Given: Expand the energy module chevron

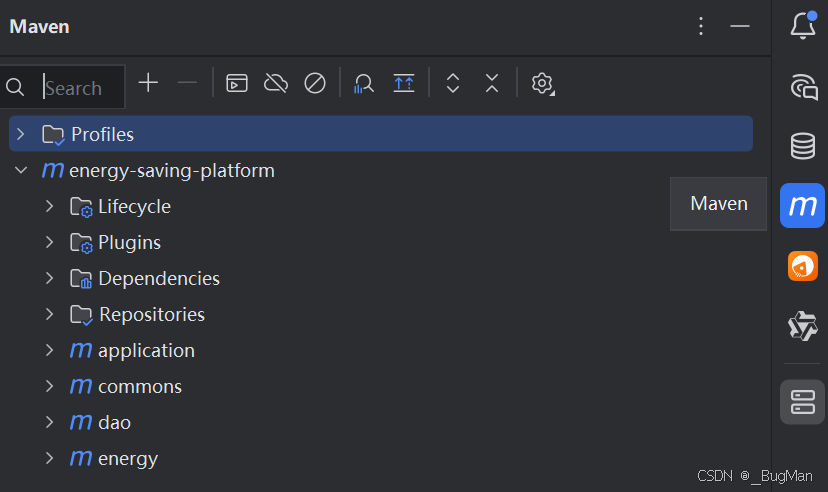Looking at the screenshot, I should coord(49,458).
